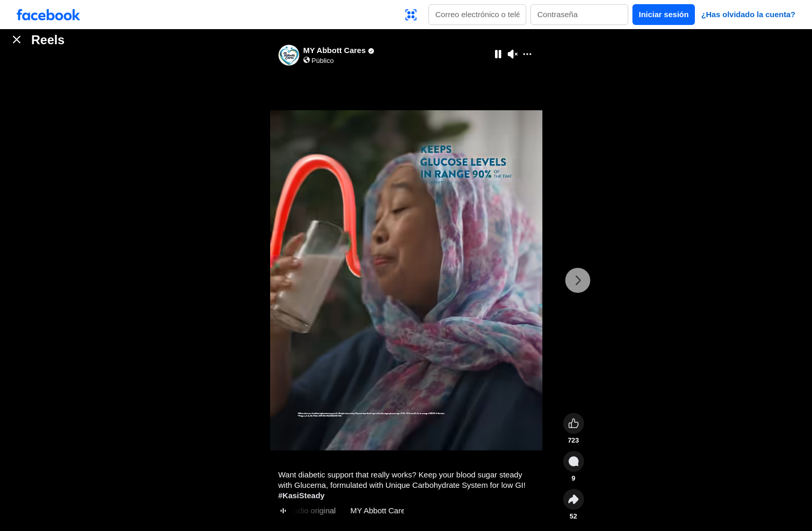Image resolution: width=812 pixels, height=531 pixels.
Task: Open the QR code login icon
Action: tap(411, 15)
